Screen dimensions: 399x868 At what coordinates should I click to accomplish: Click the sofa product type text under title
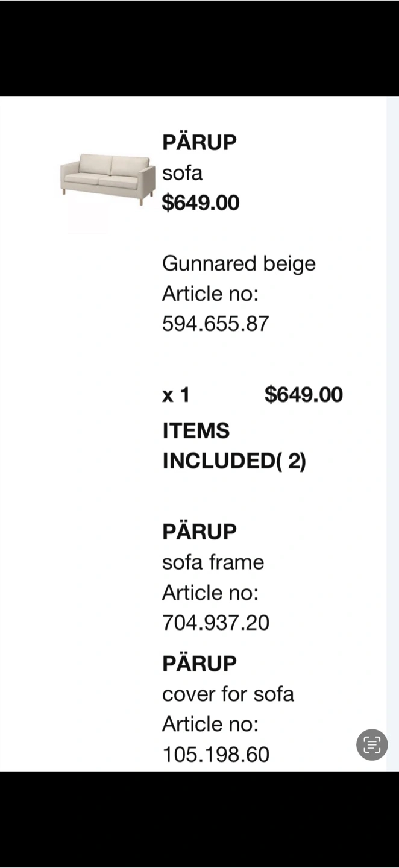point(182,174)
